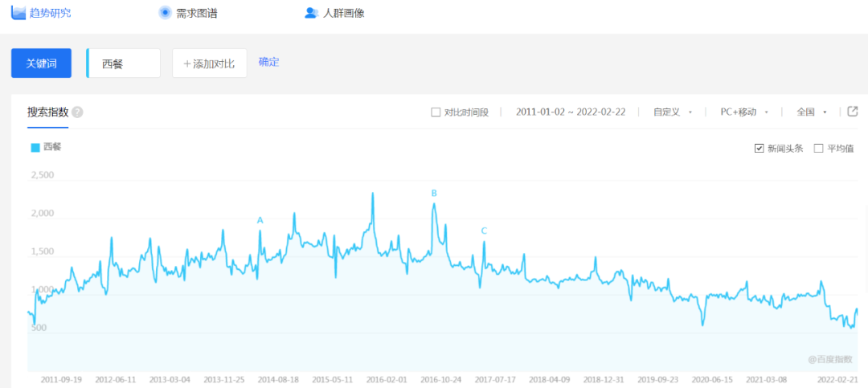Click the 确定 link
Image resolution: width=868 pixels, height=388 pixels.
coord(268,62)
